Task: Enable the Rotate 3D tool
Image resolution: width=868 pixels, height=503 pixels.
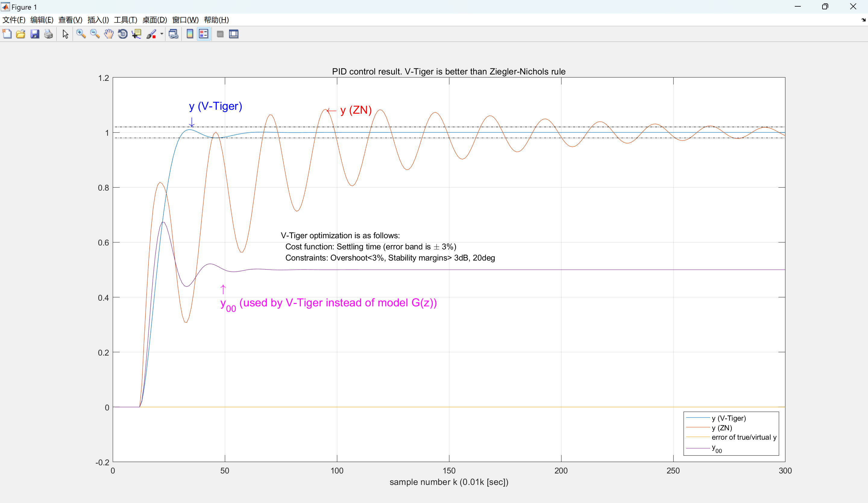Action: [123, 34]
